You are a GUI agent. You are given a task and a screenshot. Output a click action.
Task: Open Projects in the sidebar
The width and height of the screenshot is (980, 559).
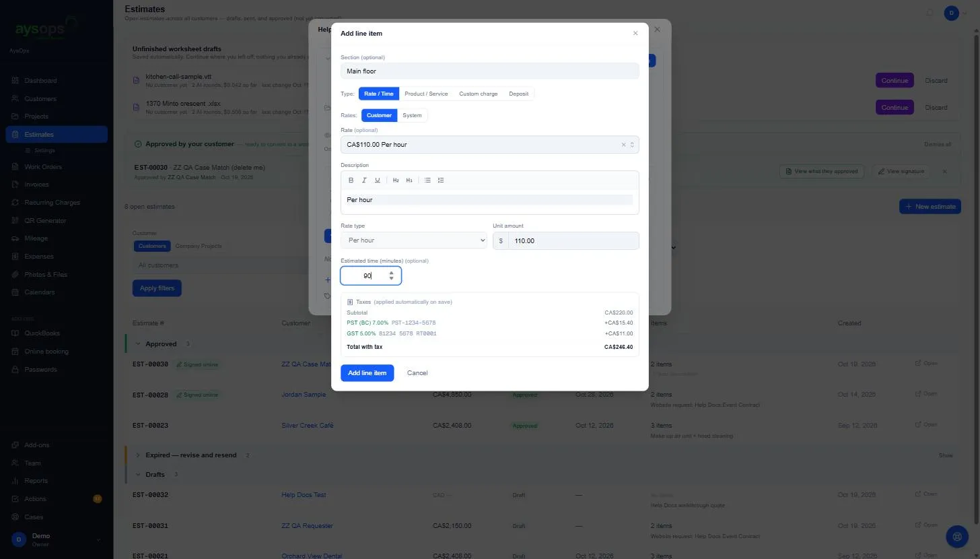(x=57, y=117)
